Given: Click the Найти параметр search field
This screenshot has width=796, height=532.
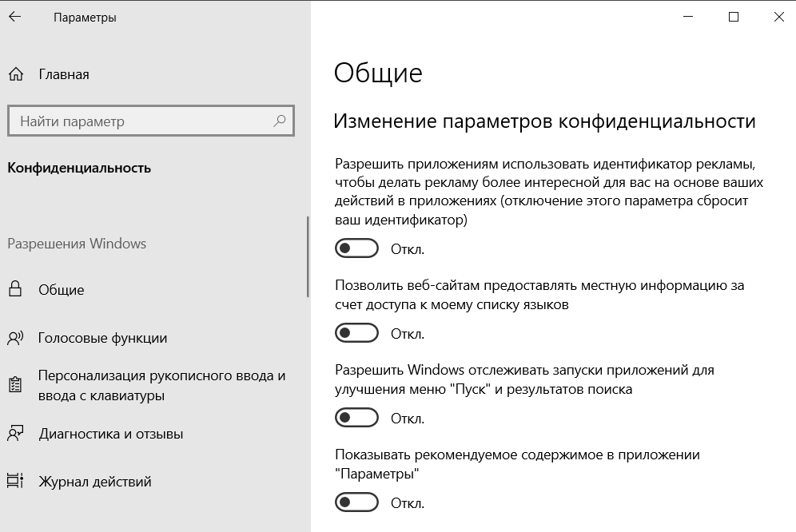Looking at the screenshot, I should point(151,121).
